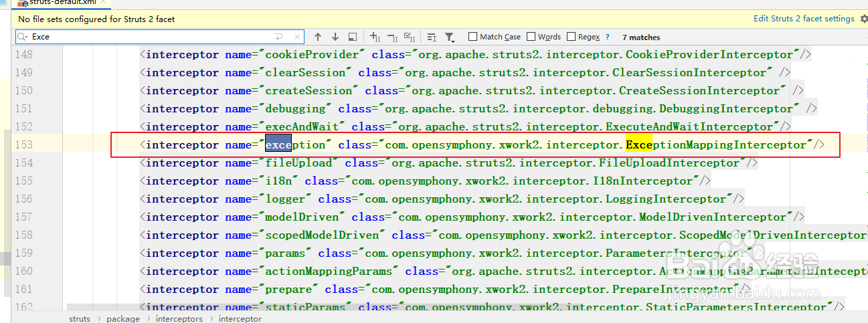Enable Words checkbox
Screen dimensions: 868x323
tap(531, 37)
